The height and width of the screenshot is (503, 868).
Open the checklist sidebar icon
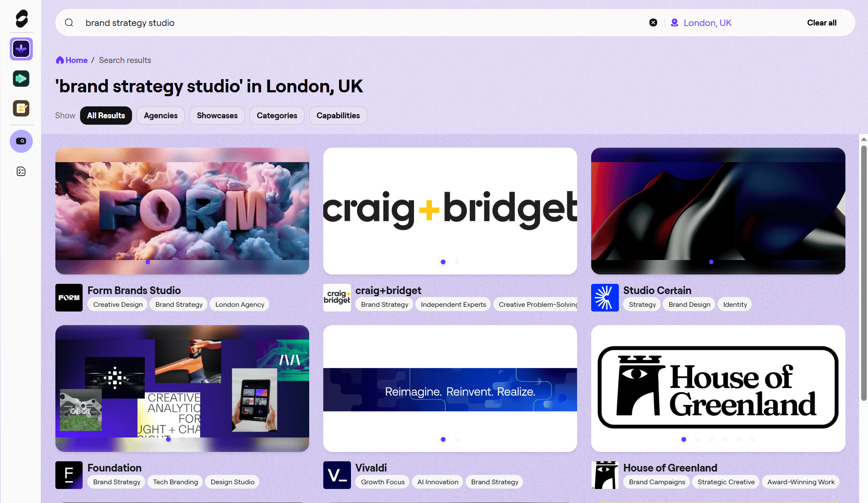click(21, 171)
